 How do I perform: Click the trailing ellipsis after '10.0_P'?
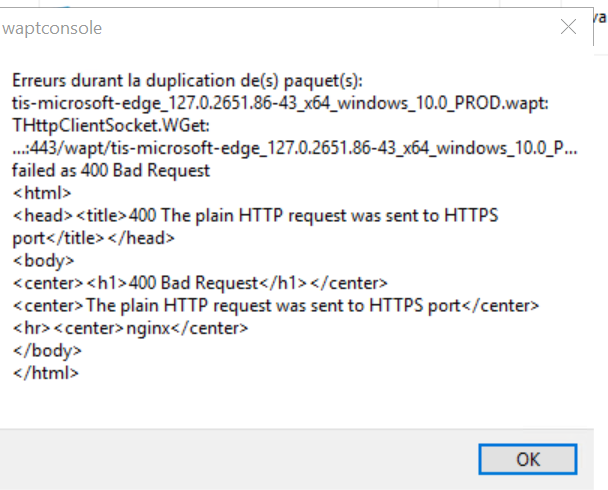point(572,148)
